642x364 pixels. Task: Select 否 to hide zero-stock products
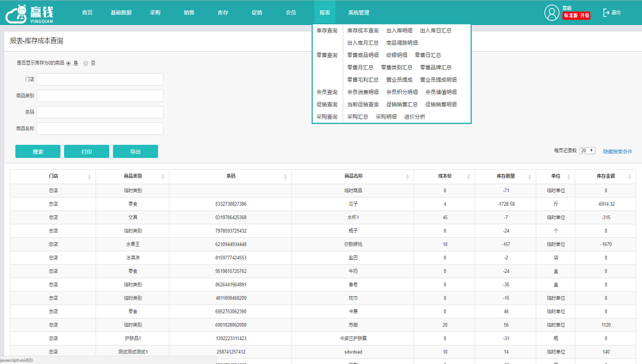[86, 63]
